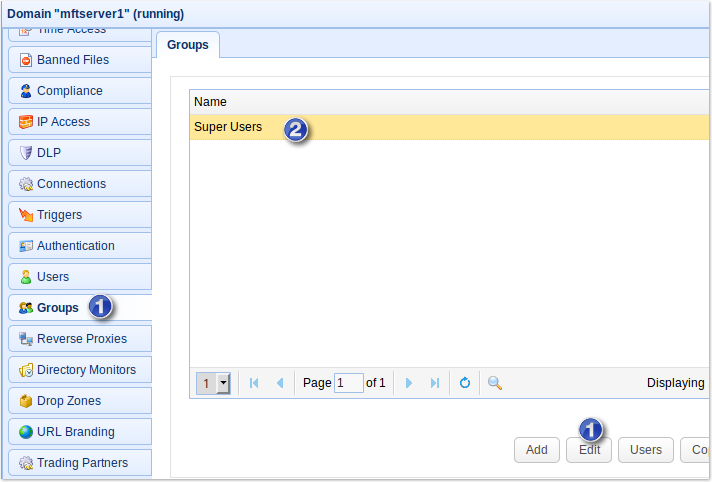Viewport: 712px width, 482px height.
Task: Open the IP Access module
Action: coord(79,122)
